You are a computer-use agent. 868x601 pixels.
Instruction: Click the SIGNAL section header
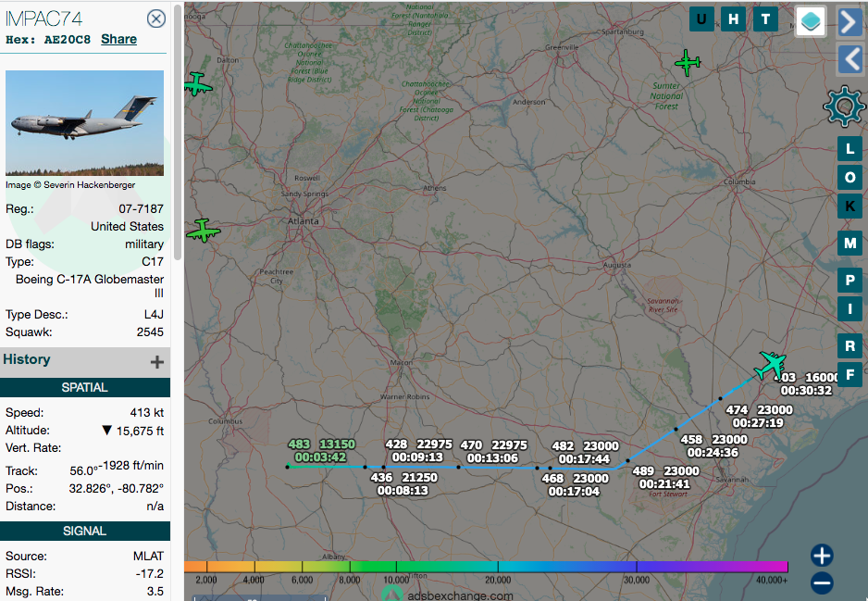pyautogui.click(x=85, y=531)
